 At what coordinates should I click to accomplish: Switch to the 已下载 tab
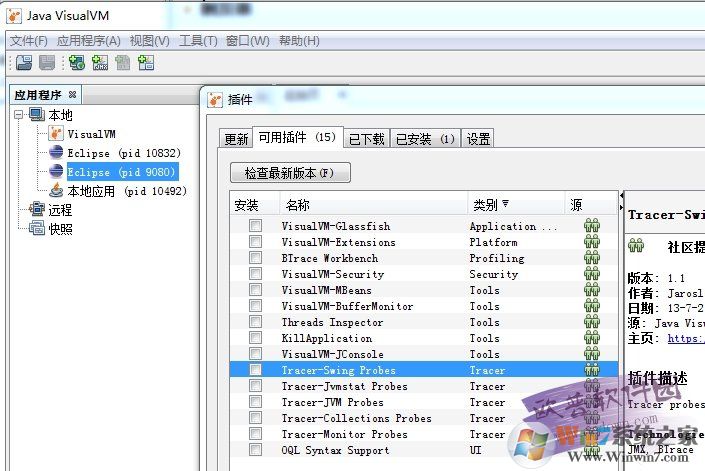pos(366,138)
